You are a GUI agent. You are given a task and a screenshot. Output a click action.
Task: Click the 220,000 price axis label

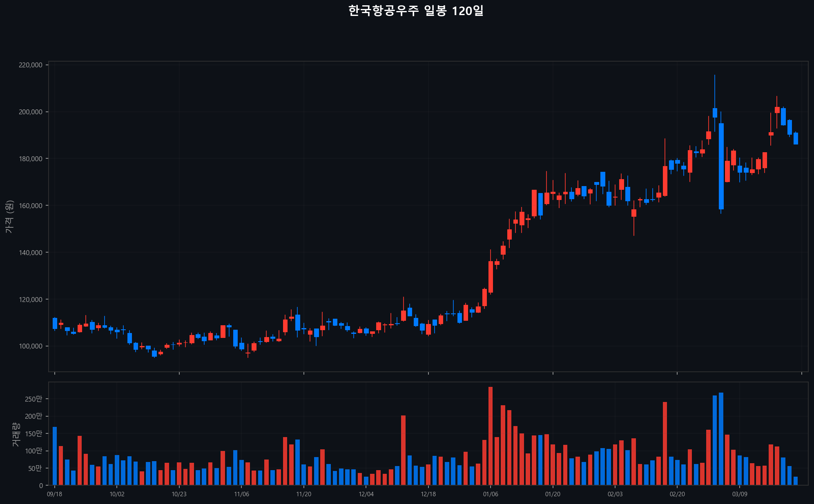[31, 65]
